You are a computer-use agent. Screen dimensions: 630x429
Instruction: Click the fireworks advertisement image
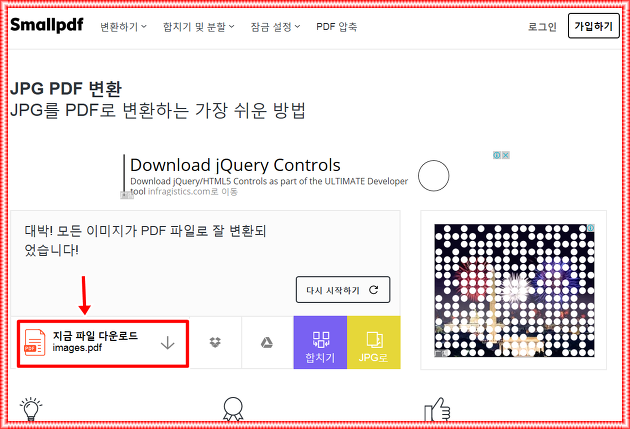tap(514, 290)
